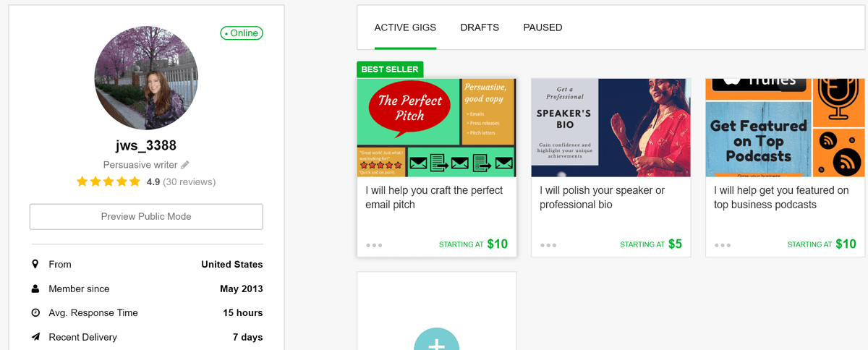The image size is (868, 350).
Task: Click the May 2013 value
Action: point(242,289)
